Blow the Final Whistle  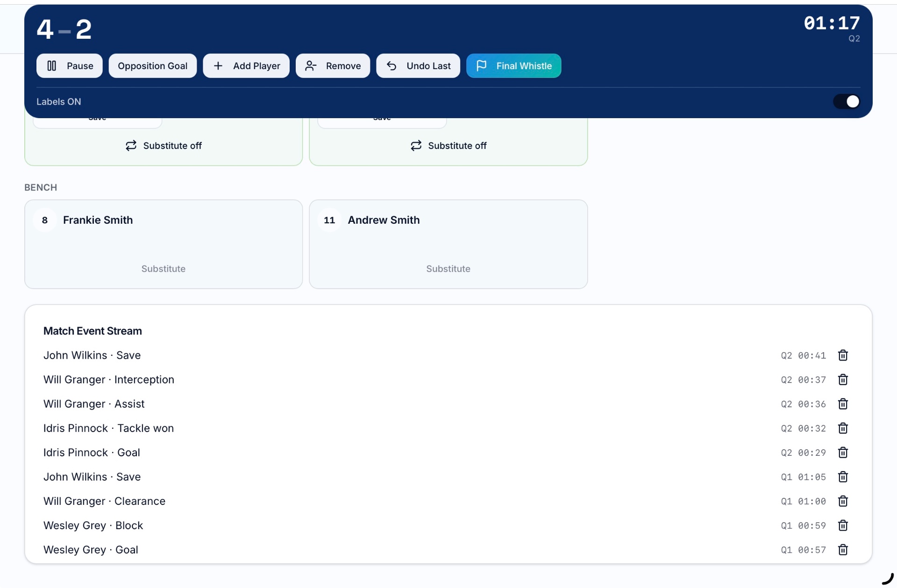coord(513,66)
